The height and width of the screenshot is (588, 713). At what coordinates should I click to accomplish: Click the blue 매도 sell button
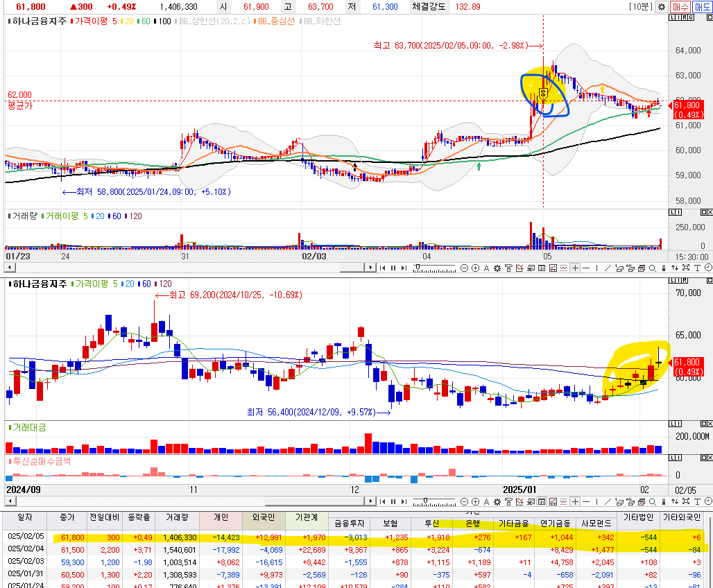pyautogui.click(x=702, y=7)
